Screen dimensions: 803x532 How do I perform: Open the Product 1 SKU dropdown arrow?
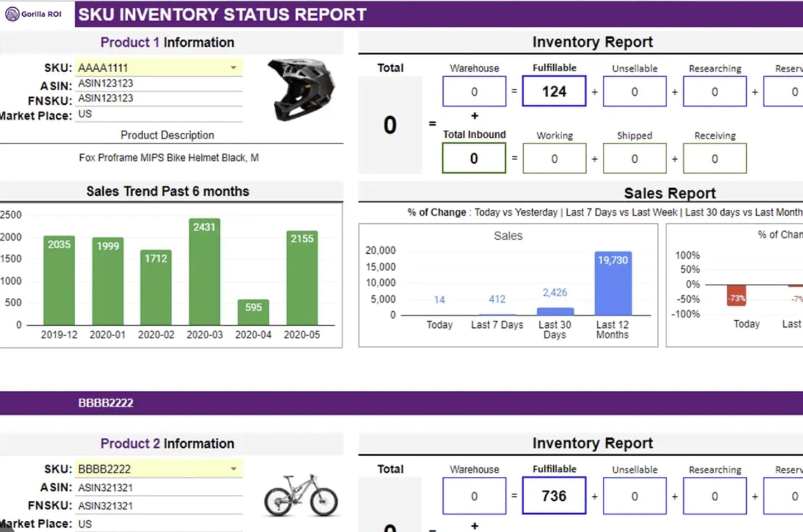click(x=234, y=67)
